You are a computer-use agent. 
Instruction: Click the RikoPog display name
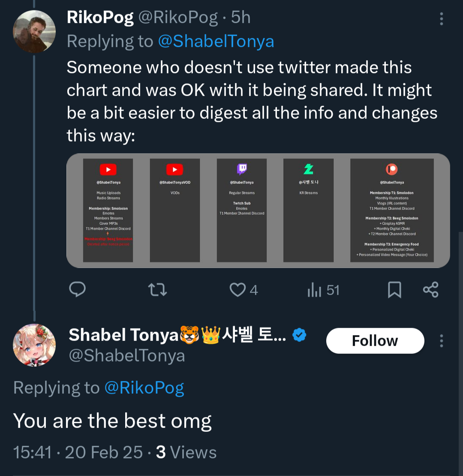[x=100, y=18]
